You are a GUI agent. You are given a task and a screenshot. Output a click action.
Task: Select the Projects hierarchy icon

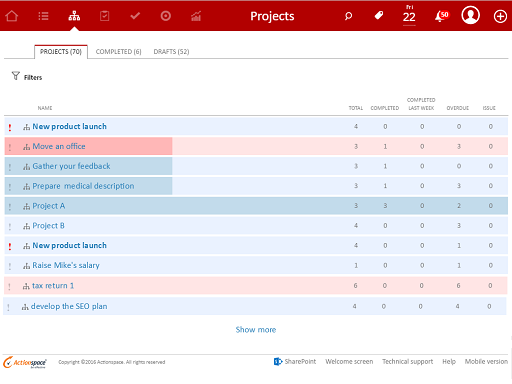(74, 16)
